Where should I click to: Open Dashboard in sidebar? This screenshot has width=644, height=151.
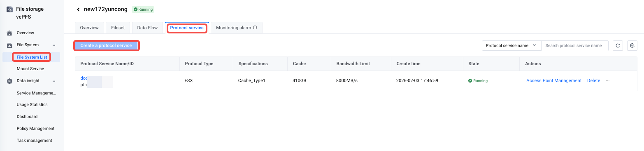pyautogui.click(x=27, y=117)
